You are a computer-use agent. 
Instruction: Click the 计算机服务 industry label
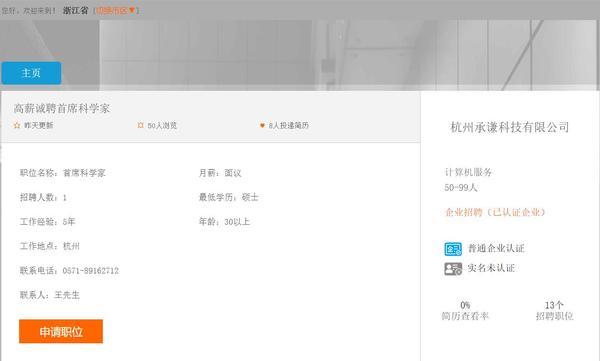468,172
